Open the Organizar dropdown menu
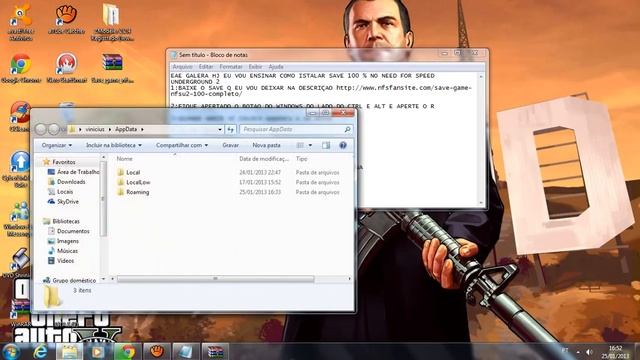640x360 pixels. 57,145
